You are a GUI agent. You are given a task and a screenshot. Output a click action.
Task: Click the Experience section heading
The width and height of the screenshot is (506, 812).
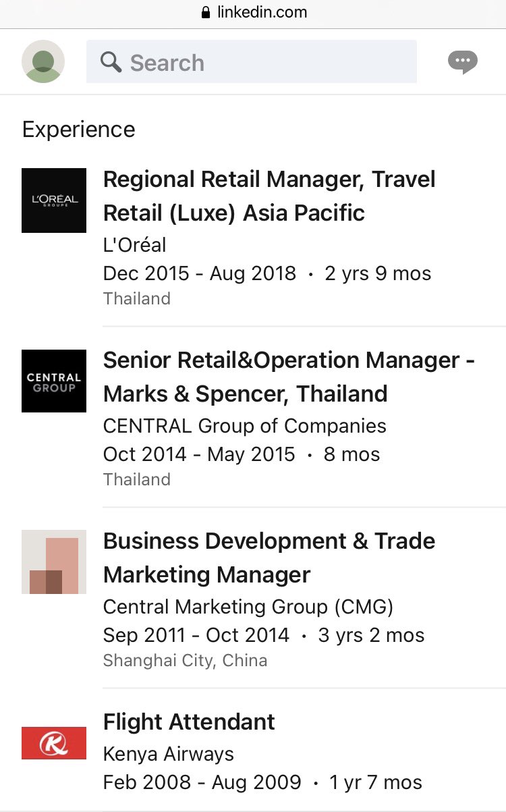[78, 130]
